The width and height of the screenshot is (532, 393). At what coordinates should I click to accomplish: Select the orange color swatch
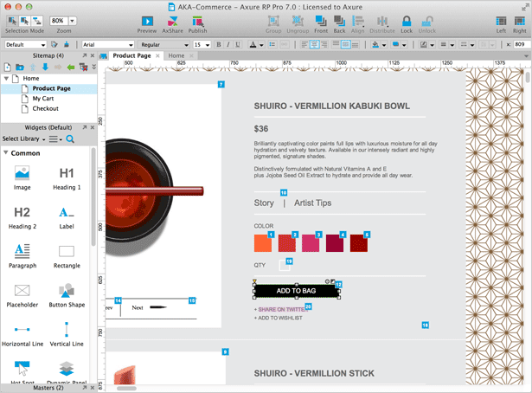263,243
